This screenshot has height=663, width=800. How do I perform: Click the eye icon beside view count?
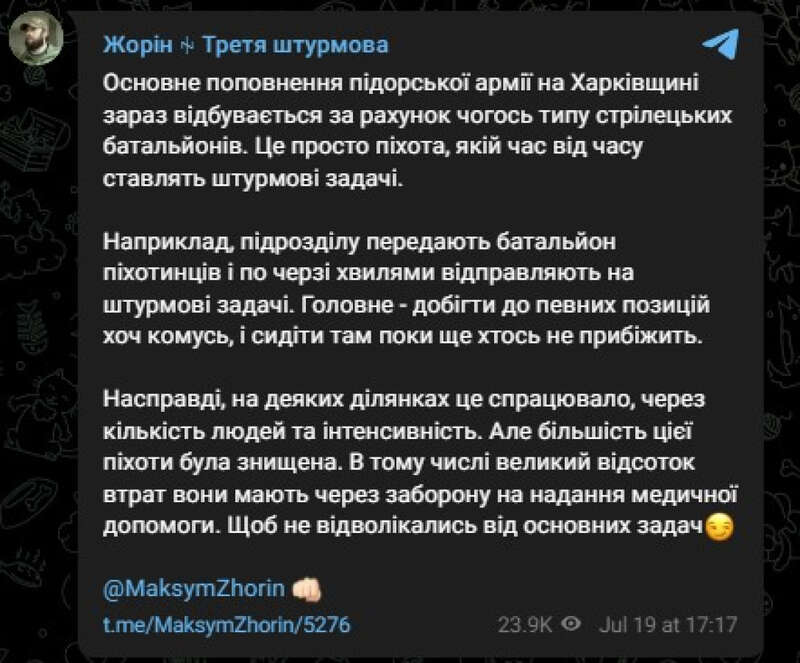click(x=573, y=622)
